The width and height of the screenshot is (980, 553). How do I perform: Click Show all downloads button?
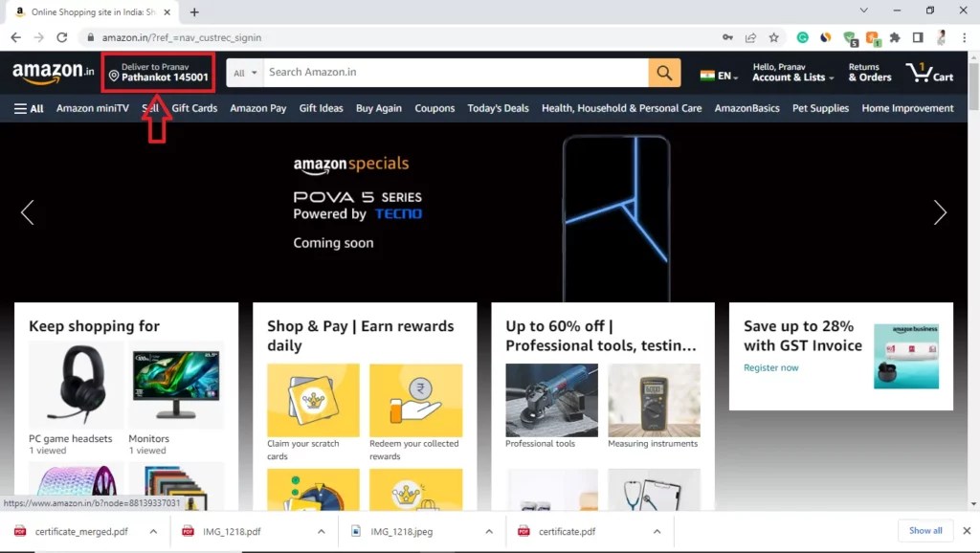tap(925, 530)
